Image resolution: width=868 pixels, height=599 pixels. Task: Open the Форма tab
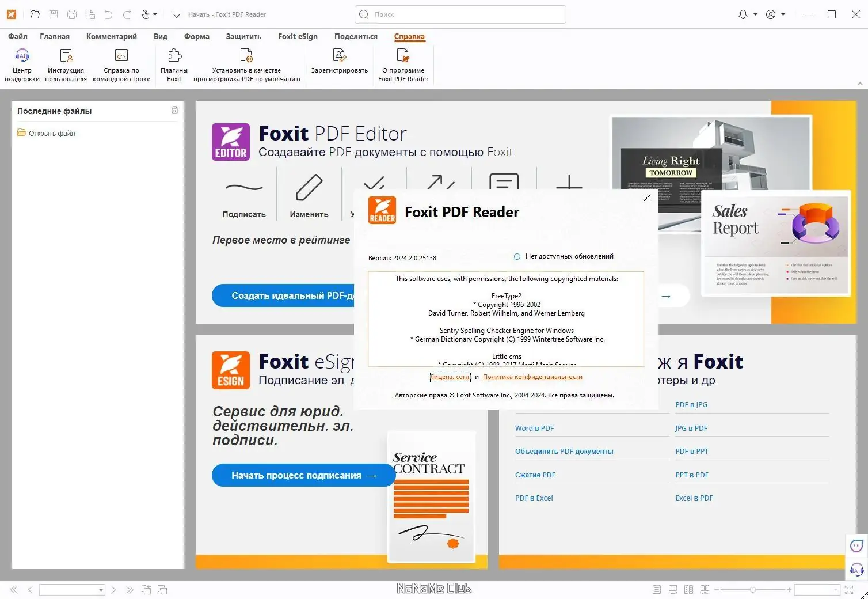pos(197,36)
